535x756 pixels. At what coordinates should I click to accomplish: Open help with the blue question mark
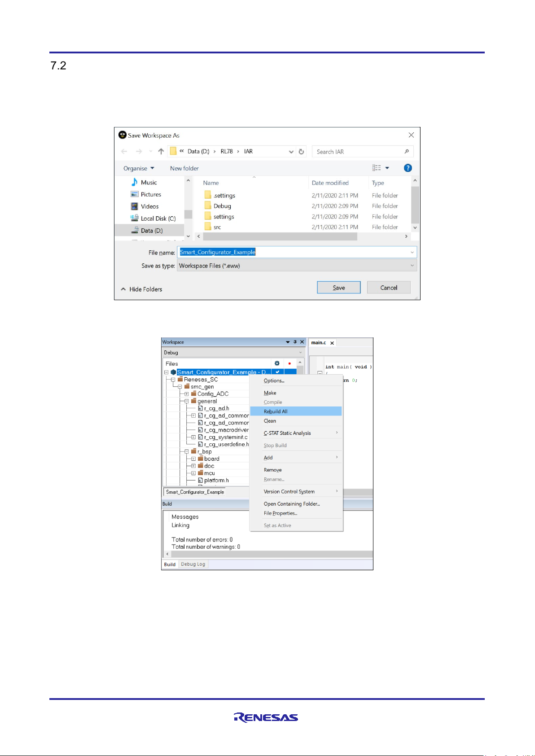(408, 168)
